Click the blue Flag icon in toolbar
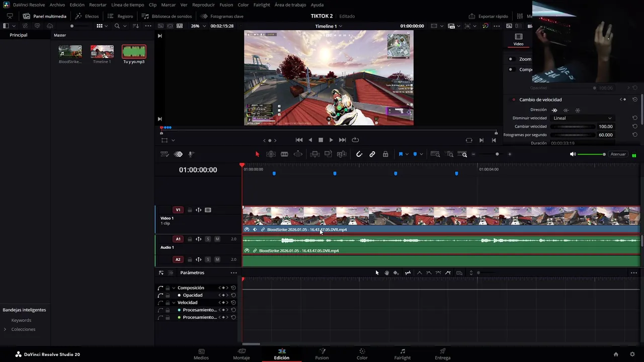Screen dimensions: 644x362 click(x=400, y=154)
